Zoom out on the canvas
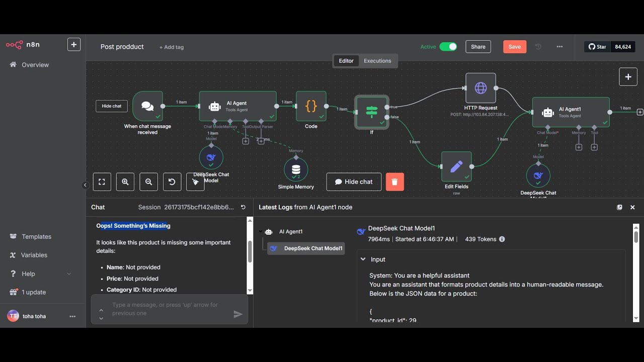This screenshot has height=362, width=644. coord(148,182)
